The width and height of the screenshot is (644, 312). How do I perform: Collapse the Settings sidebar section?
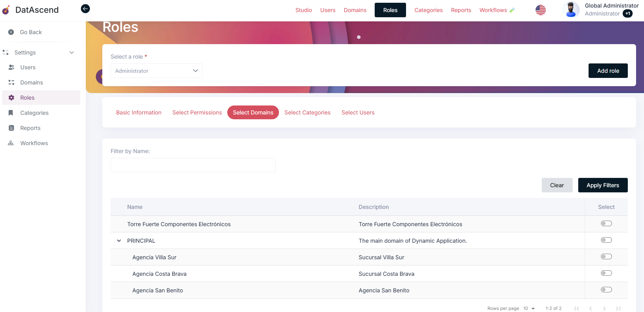[x=72, y=52]
